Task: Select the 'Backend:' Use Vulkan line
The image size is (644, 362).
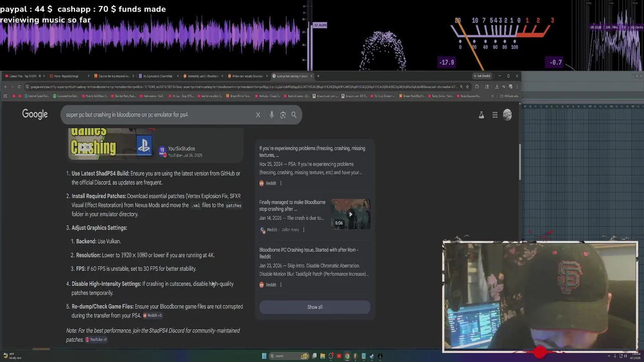Action: tap(98, 241)
